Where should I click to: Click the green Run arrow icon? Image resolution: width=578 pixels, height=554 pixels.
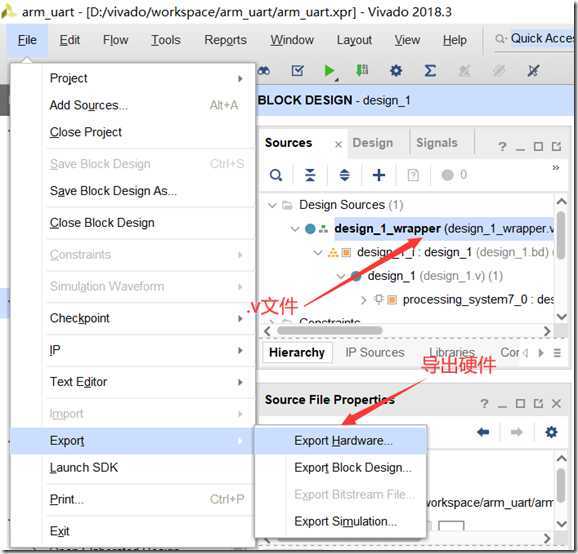point(329,70)
